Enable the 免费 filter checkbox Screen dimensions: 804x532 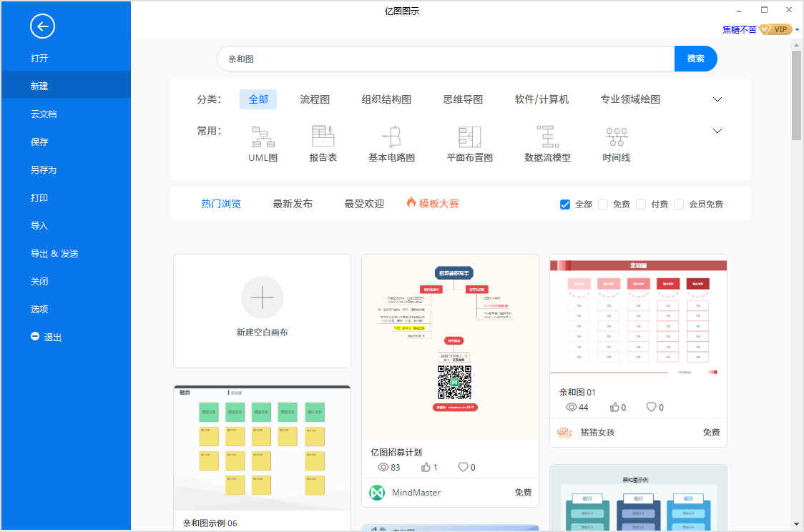[603, 205]
